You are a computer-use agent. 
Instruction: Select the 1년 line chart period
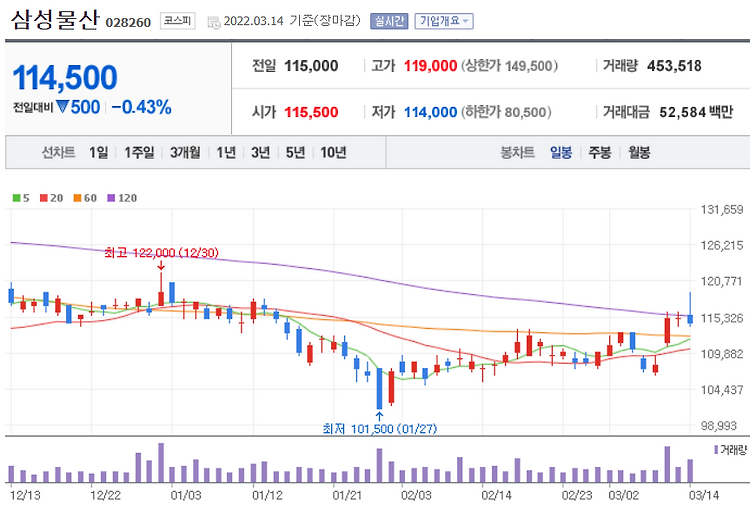point(226,153)
